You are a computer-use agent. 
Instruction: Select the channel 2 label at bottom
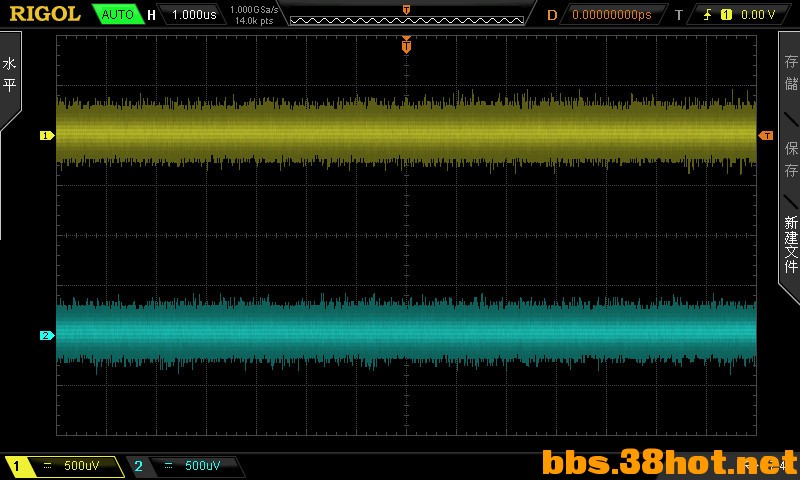tap(138, 466)
